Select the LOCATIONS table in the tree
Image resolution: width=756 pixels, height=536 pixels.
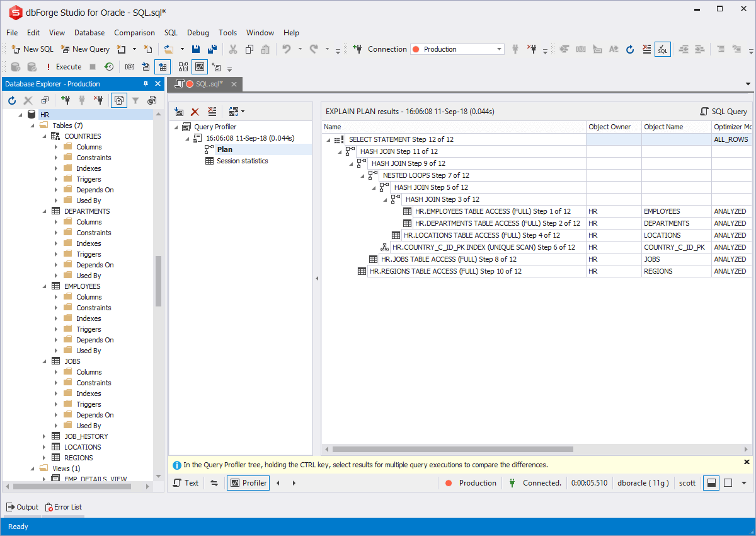pos(83,447)
